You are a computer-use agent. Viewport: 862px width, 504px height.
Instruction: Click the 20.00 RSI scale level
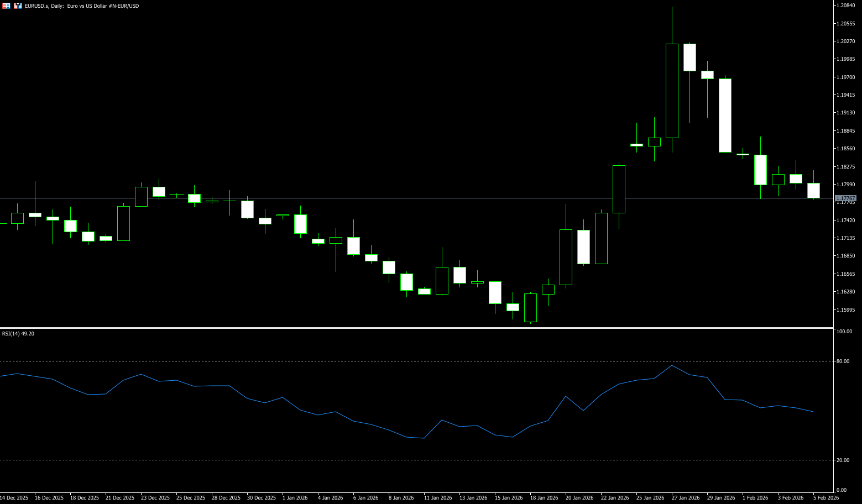pos(843,460)
